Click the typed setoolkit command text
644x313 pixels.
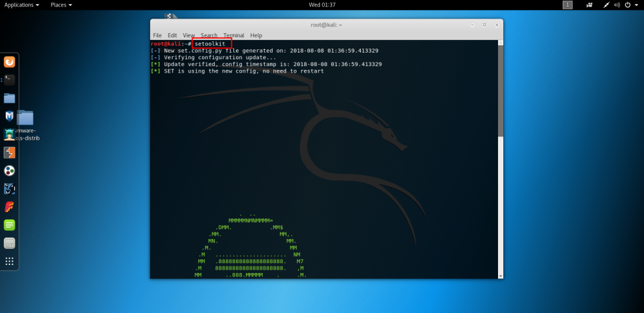coord(210,43)
